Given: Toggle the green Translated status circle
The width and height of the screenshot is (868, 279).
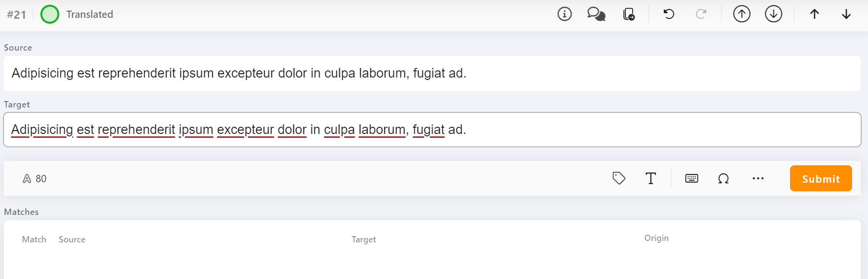Looking at the screenshot, I should click(50, 14).
